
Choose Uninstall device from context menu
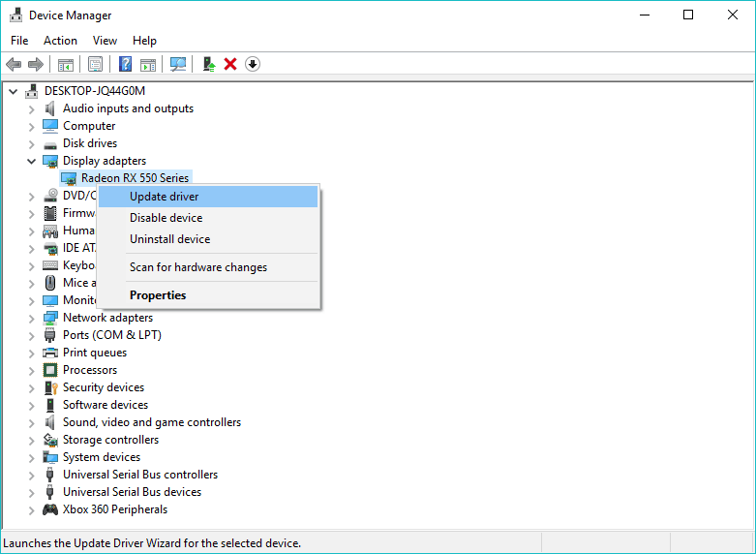(x=208, y=239)
